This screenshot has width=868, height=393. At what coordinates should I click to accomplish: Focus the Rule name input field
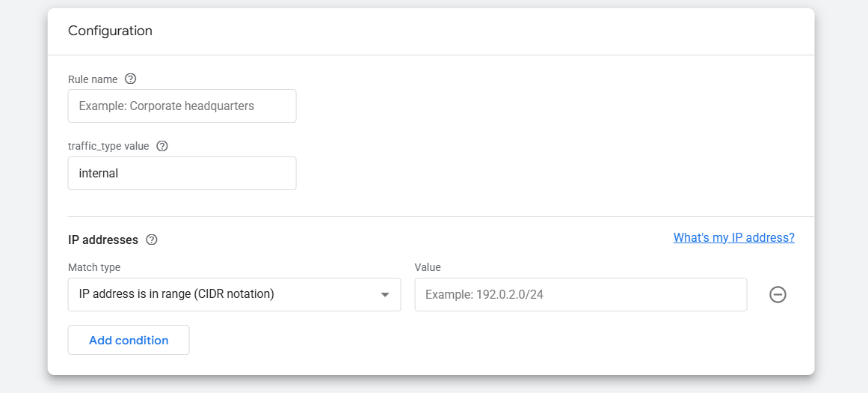point(182,106)
